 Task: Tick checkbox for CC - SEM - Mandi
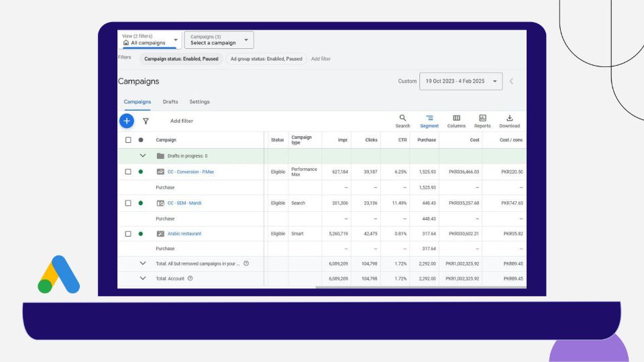[x=128, y=202]
